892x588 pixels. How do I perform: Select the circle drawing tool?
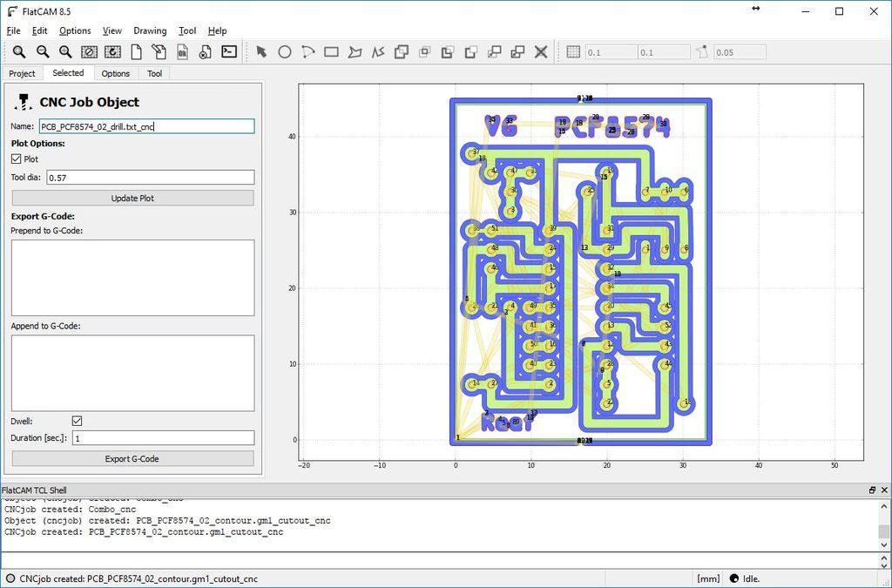click(285, 52)
